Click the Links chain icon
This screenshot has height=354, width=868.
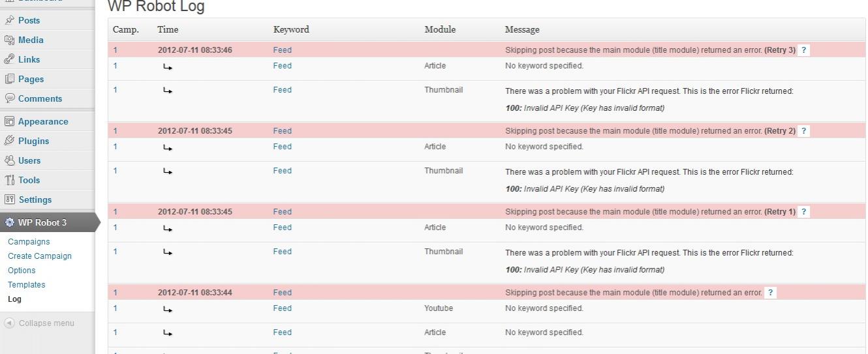[9, 59]
